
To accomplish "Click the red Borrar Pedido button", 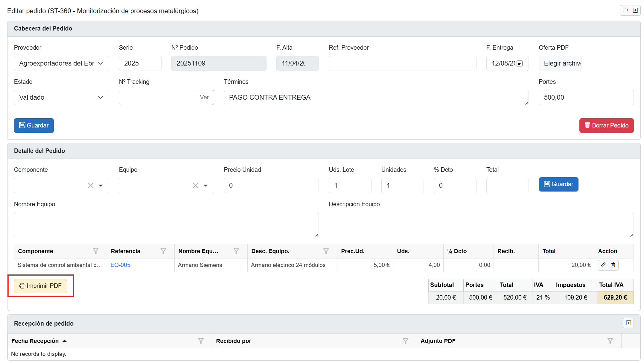I will pyautogui.click(x=606, y=125).
